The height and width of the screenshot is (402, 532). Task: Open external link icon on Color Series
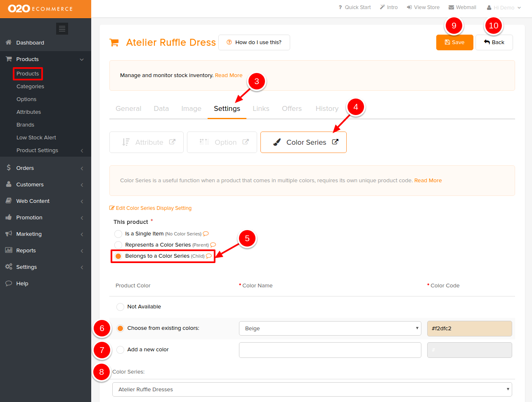pos(335,142)
